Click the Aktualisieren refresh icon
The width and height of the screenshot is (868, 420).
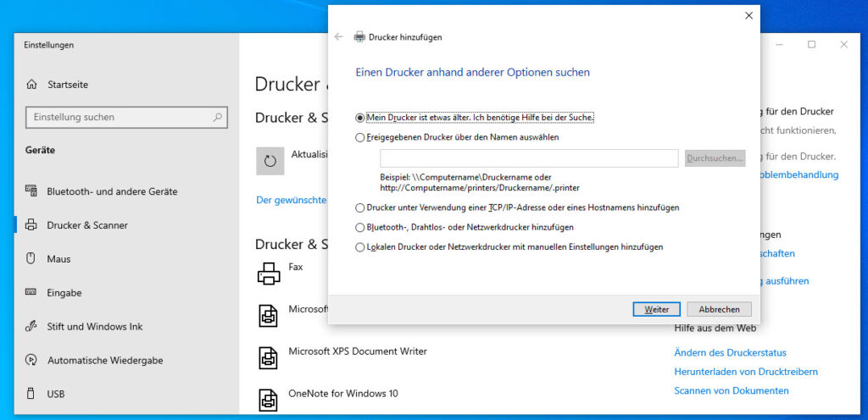[x=270, y=161]
